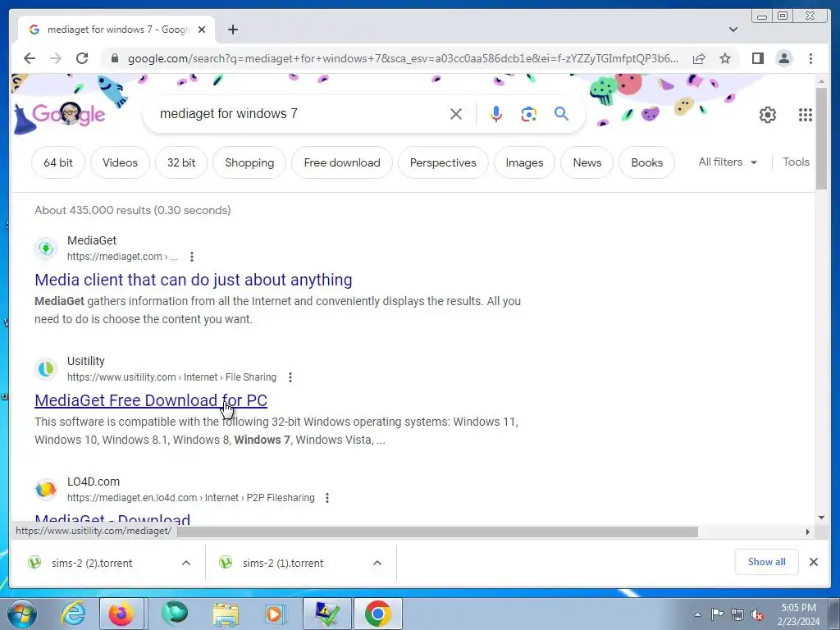This screenshot has height=630, width=840.
Task: Open the Chrome three-dot menu
Action: click(810, 58)
